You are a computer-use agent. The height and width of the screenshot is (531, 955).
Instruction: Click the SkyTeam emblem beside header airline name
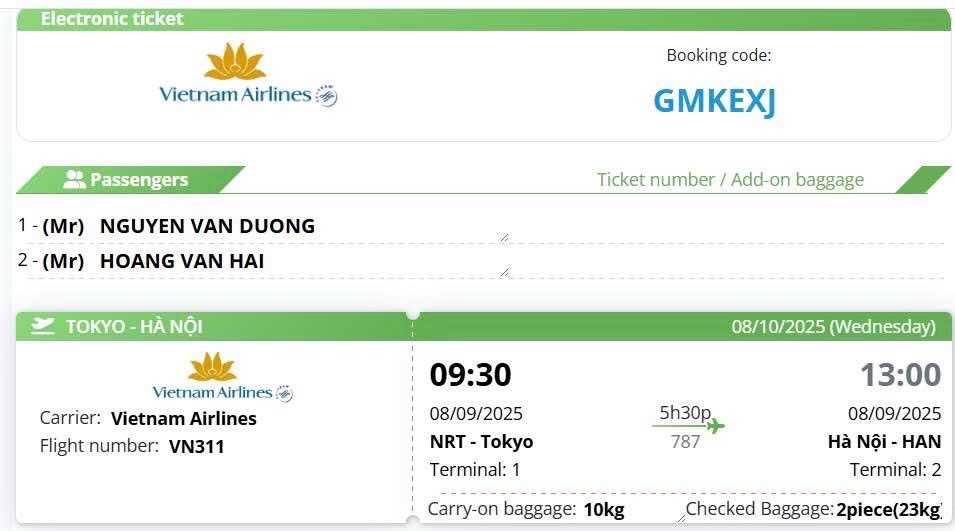[327, 96]
